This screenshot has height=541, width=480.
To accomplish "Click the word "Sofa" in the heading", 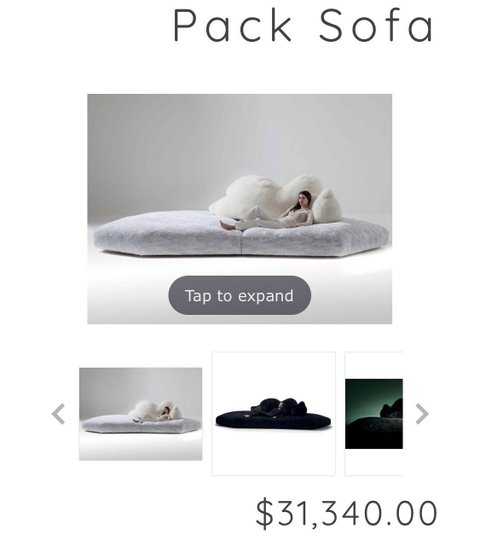I will pyautogui.click(x=376, y=25).
